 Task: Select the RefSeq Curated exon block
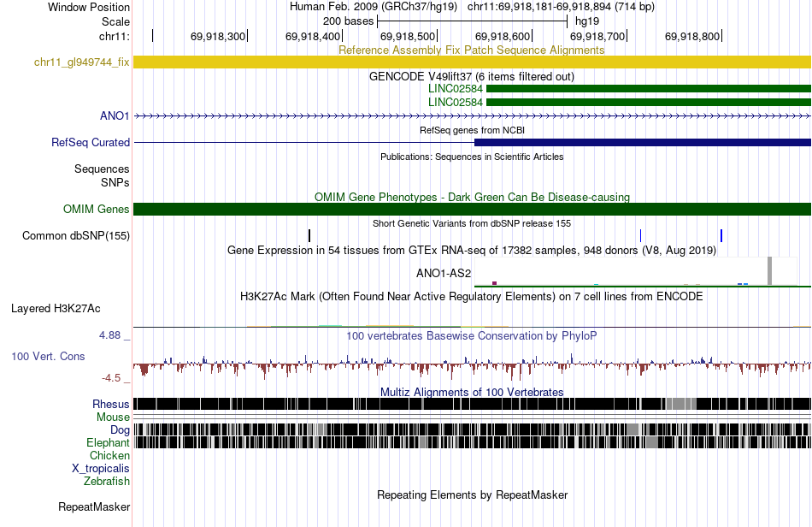(x=643, y=143)
